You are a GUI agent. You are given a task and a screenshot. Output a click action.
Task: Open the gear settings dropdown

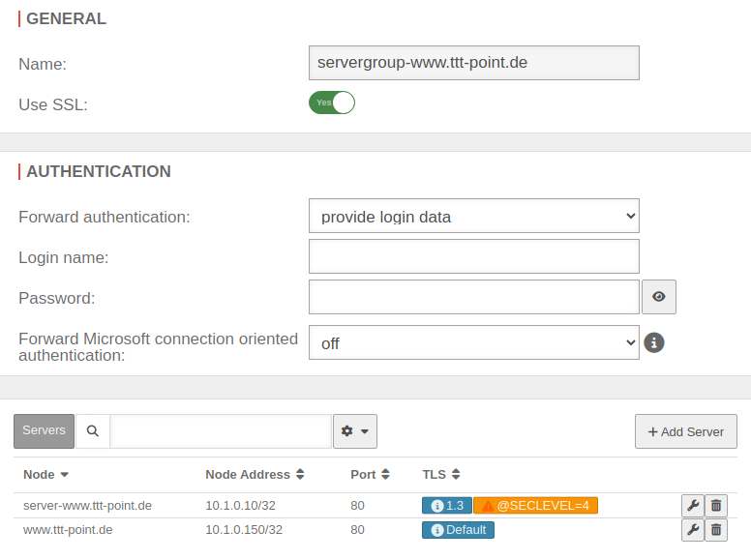[x=354, y=431]
